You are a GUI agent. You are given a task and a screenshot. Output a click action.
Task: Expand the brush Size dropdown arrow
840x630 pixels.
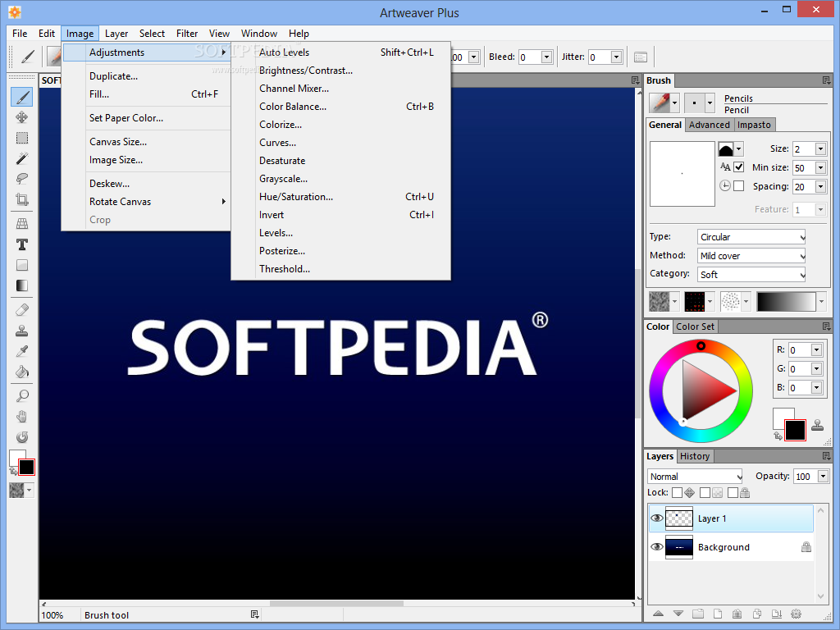click(x=820, y=149)
